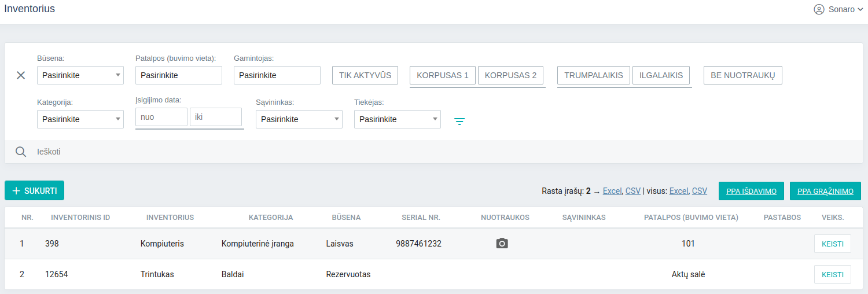Screen dimensions: 868x294
Task: Click the teal filter lines icon
Action: tap(459, 121)
